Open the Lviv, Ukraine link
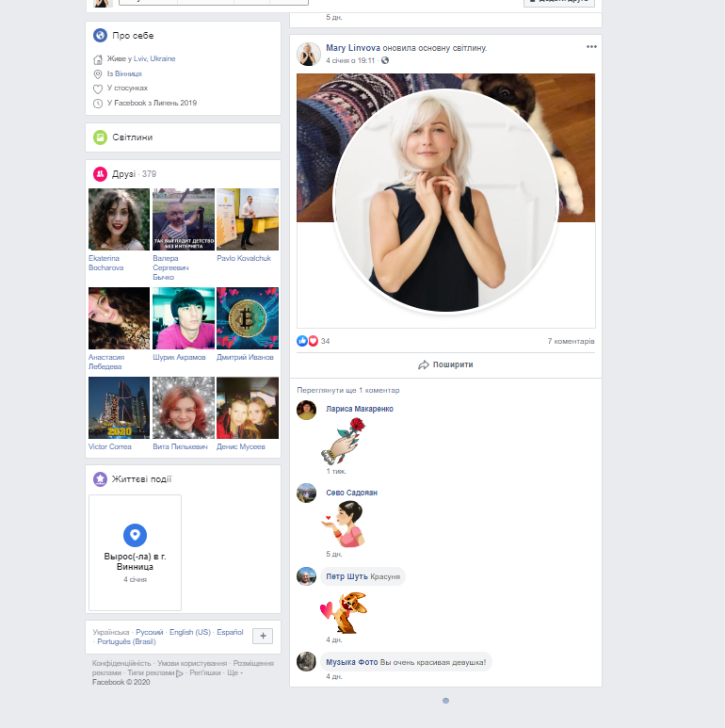725x728 pixels. [x=154, y=58]
